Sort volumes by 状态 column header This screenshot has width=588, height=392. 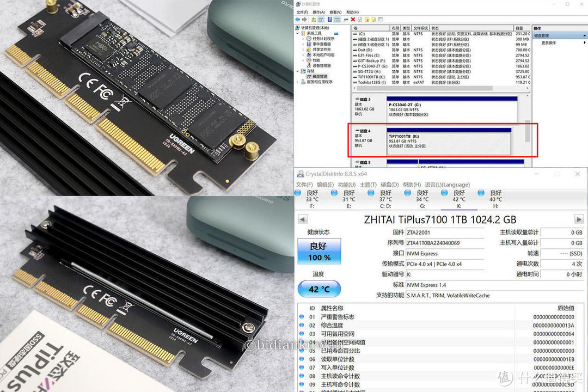pyautogui.click(x=471, y=28)
